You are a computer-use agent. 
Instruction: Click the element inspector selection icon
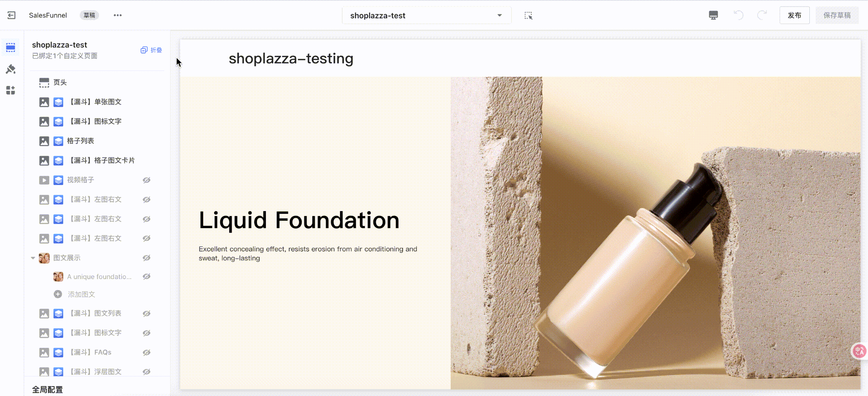click(528, 15)
